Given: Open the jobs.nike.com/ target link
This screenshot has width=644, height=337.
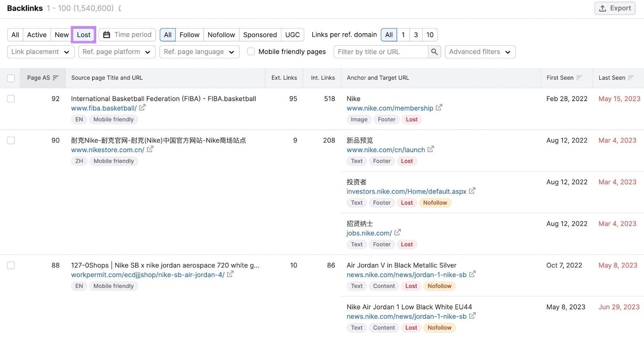Looking at the screenshot, I should tap(369, 233).
